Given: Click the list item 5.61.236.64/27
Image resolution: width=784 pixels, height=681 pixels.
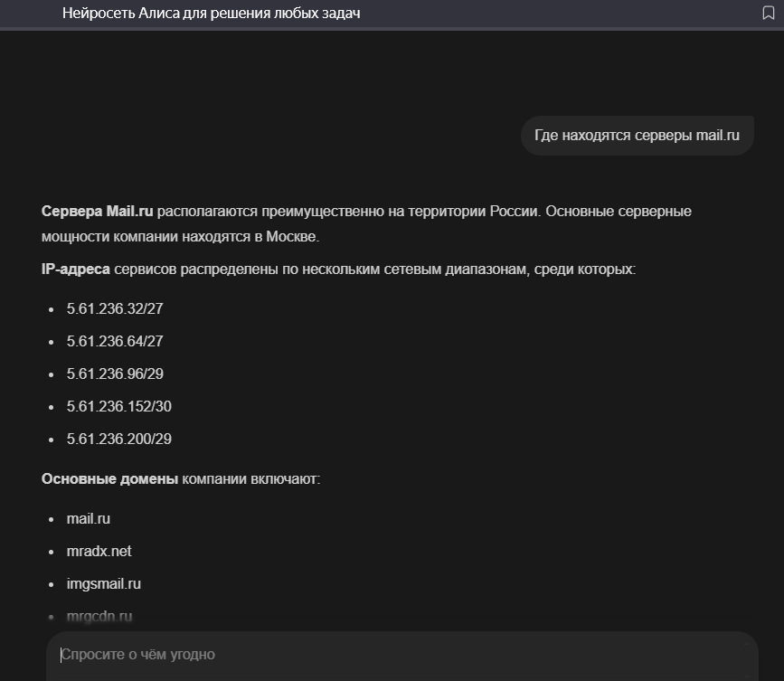Looking at the screenshot, I should 115,342.
